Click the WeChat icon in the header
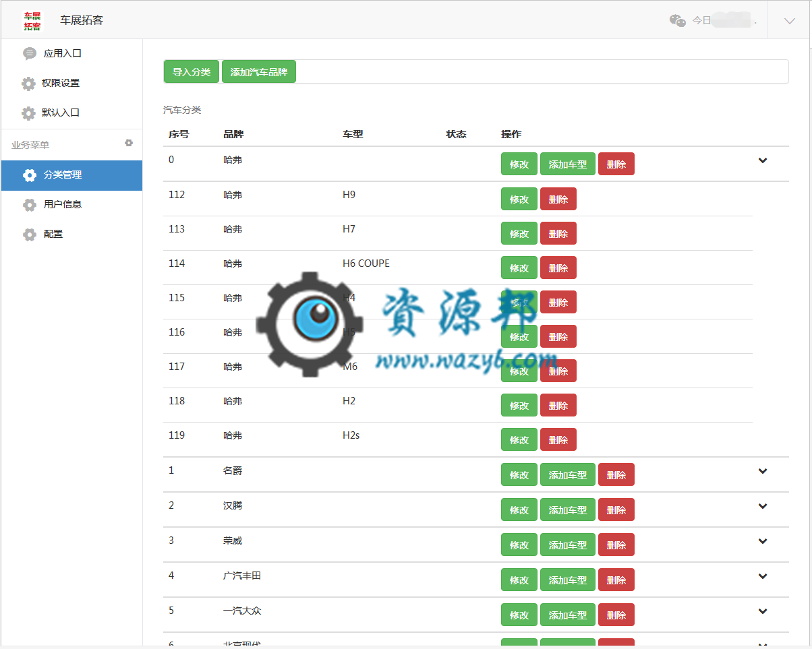This screenshot has height=649, width=812. click(x=677, y=20)
